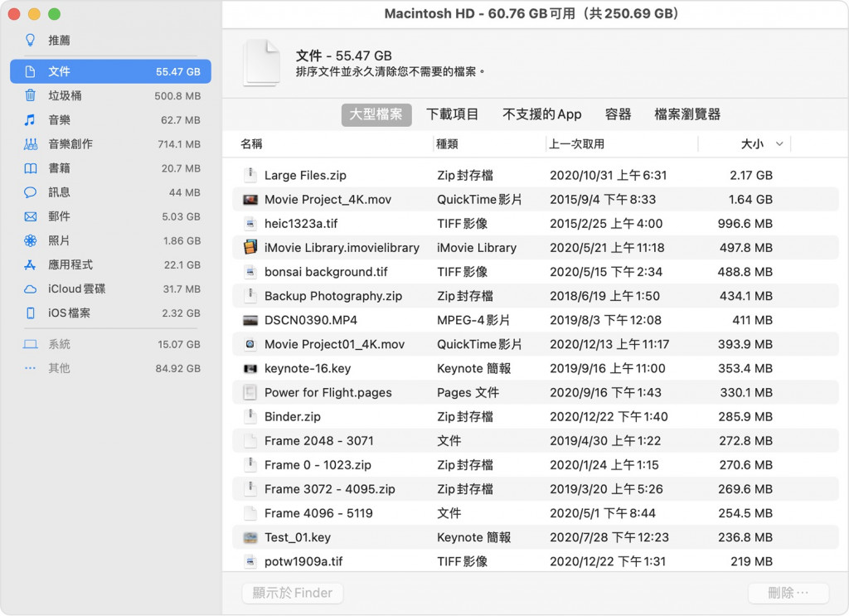
Task: Click the zip icon of Large Files.zip
Action: click(x=250, y=175)
